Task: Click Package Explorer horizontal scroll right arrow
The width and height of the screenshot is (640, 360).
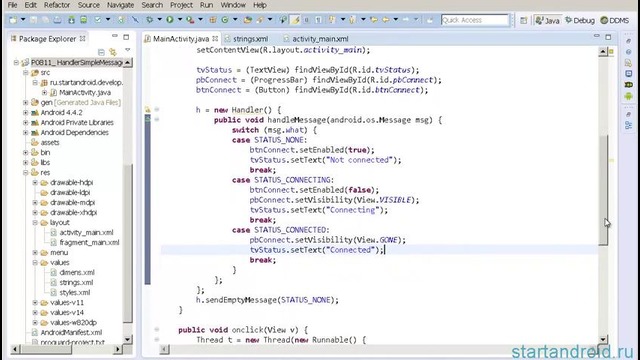Action: pyautogui.click(x=118, y=349)
